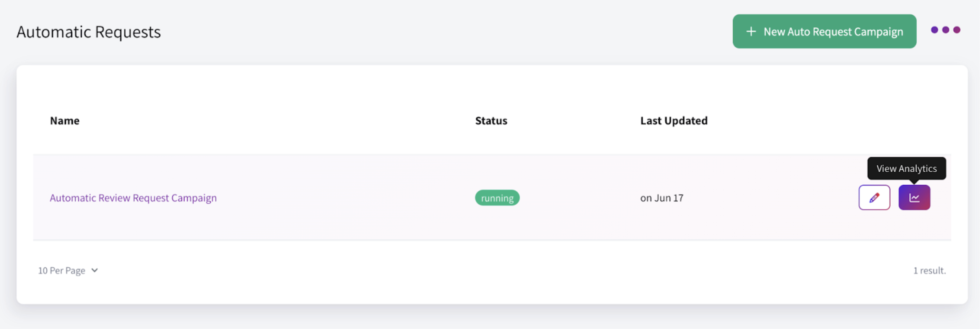The height and width of the screenshot is (329, 980).
Task: Select the Status column header
Action: tap(491, 121)
